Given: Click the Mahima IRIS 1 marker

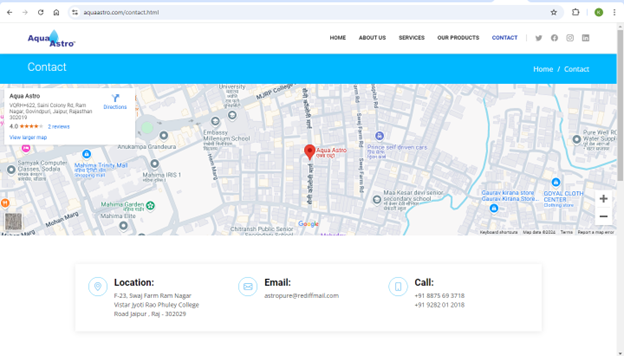Looking at the screenshot, I should coord(154,164).
